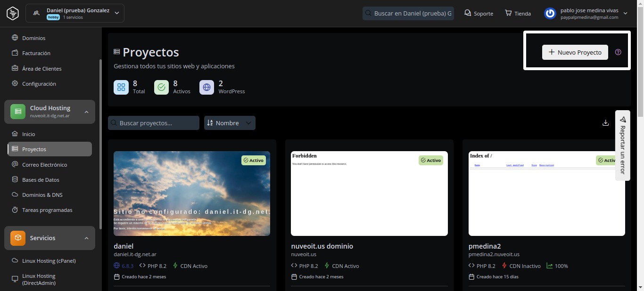The width and height of the screenshot is (644, 291).
Task: Click the Nuevo Proyecto button
Action: (x=575, y=52)
